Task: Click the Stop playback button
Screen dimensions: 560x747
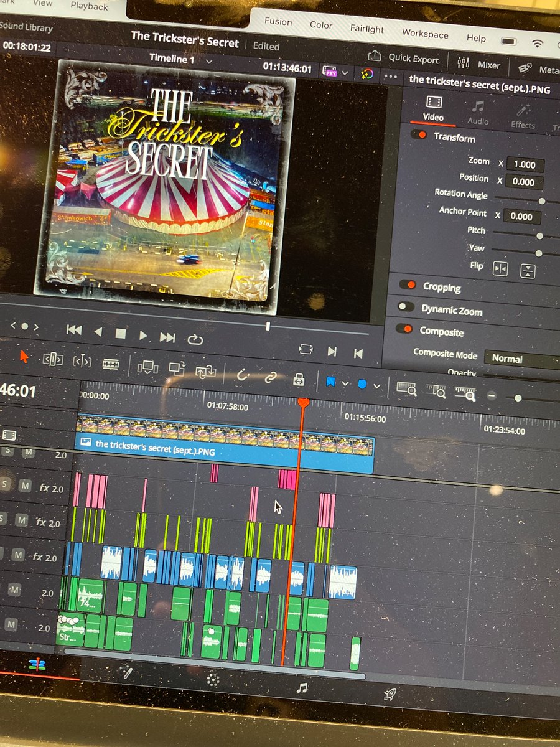Action: (121, 334)
